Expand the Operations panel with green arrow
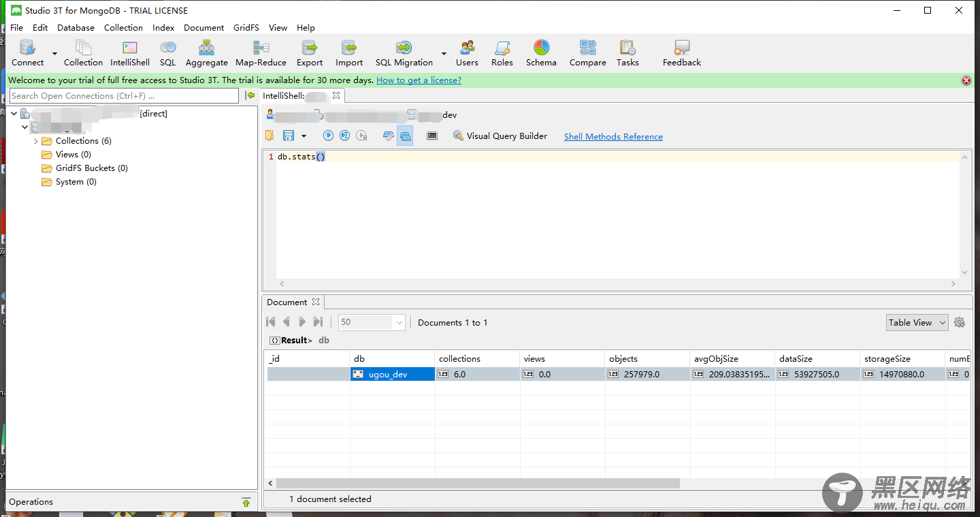The image size is (980, 517). coord(246,502)
